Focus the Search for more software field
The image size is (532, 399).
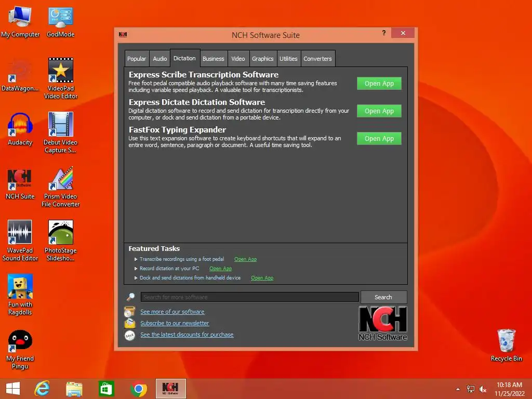(x=250, y=297)
